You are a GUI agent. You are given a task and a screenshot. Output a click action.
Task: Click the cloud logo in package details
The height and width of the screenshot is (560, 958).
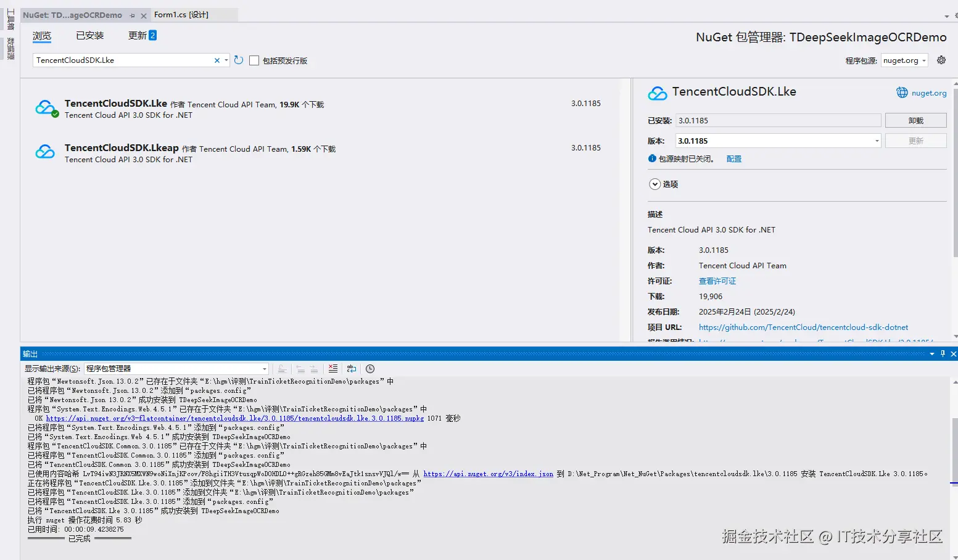pyautogui.click(x=658, y=93)
